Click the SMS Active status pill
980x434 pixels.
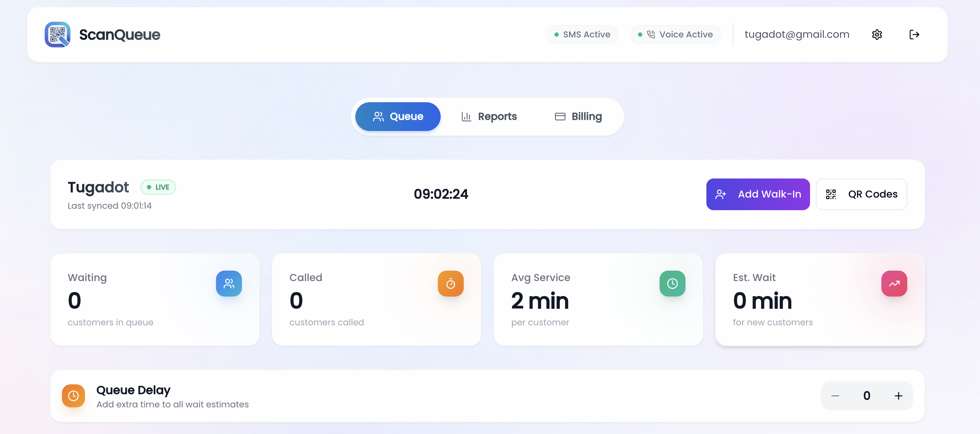(582, 35)
